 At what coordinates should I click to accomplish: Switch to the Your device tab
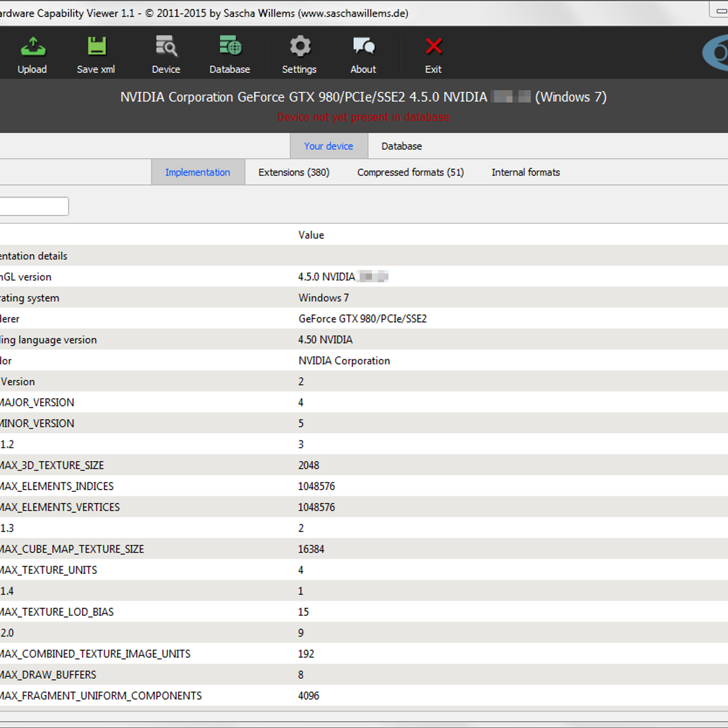[x=329, y=146]
